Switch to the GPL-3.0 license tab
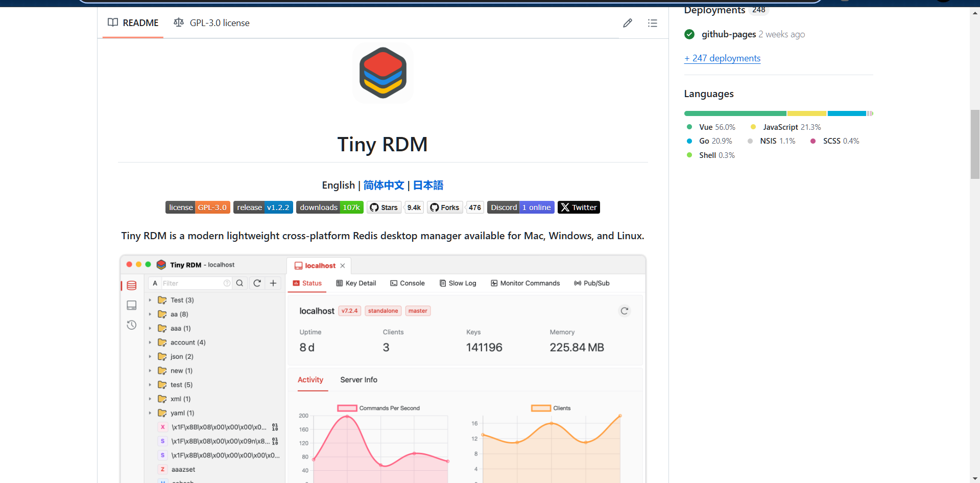The image size is (980, 483). 211,23
